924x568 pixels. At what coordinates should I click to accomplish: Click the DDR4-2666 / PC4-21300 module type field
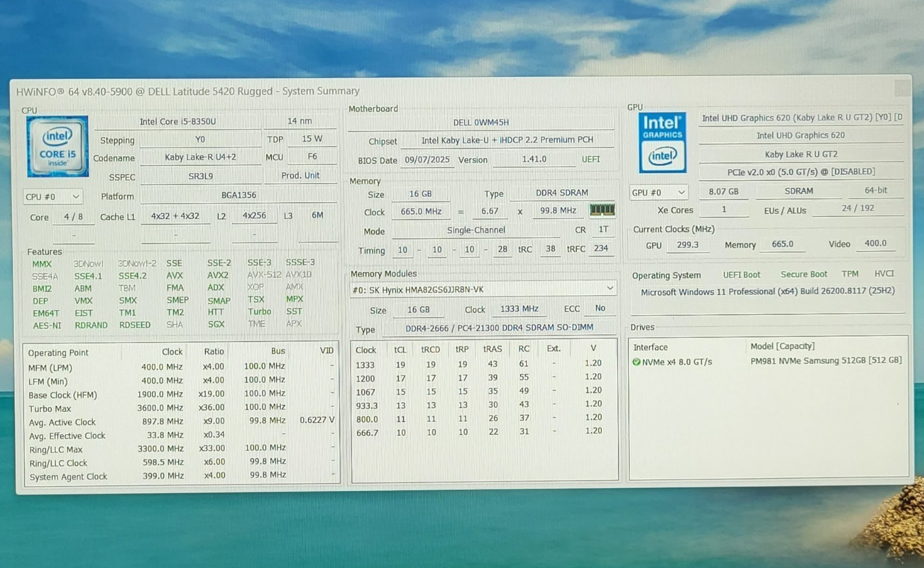pyautogui.click(x=499, y=327)
